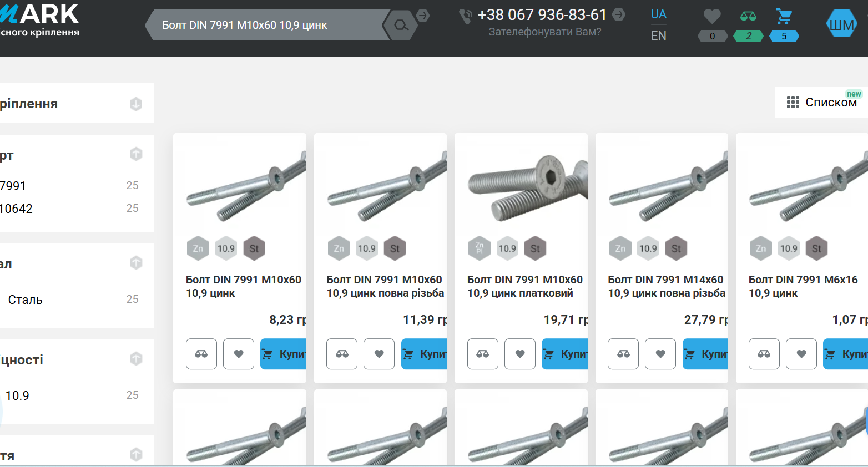
Task: Favorite Болт M14x60 цинк повна різьба
Action: pyautogui.click(x=660, y=354)
